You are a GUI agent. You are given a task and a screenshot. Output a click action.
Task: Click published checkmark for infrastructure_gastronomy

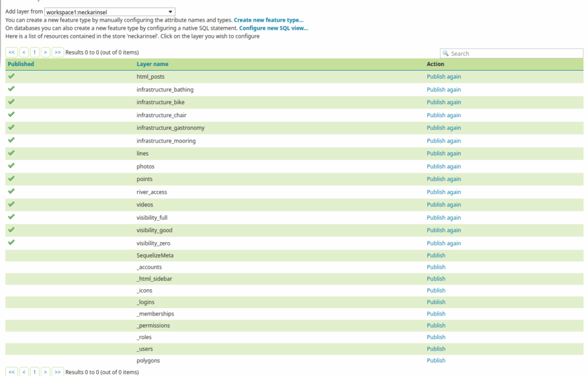11,127
